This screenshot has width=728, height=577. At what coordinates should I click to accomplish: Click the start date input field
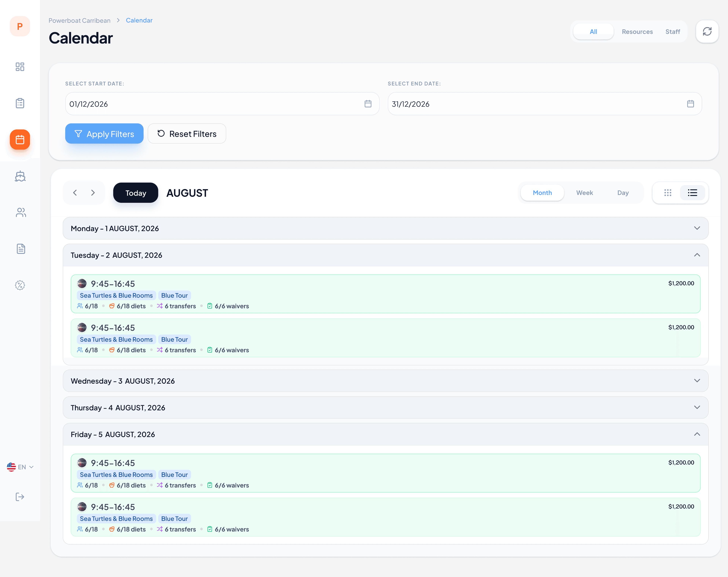click(x=222, y=104)
